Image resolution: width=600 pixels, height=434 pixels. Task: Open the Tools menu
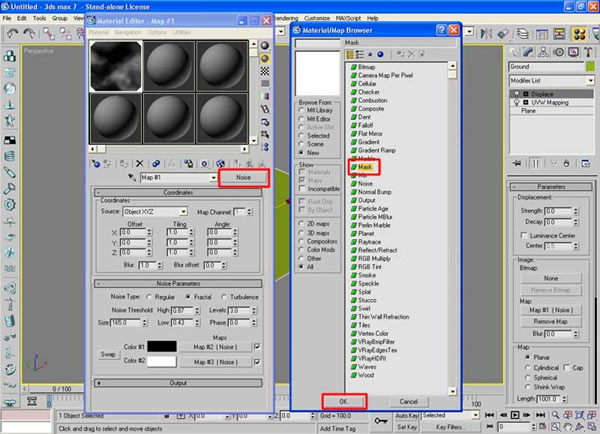point(39,18)
